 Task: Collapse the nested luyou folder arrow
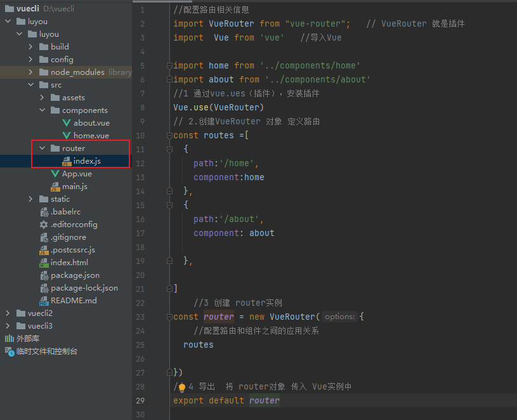pyautogui.click(x=20, y=34)
